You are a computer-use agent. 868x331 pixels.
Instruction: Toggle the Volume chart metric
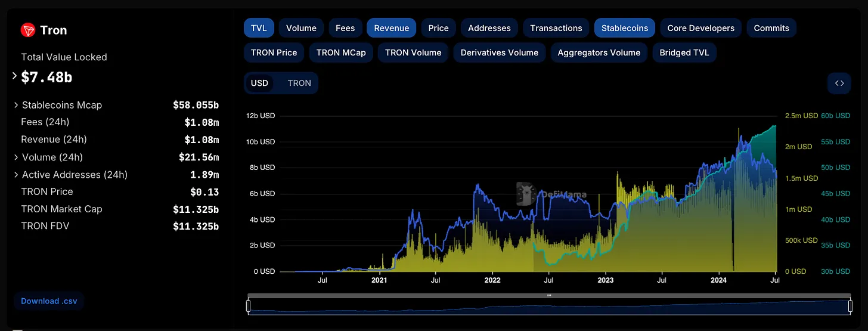pos(301,28)
